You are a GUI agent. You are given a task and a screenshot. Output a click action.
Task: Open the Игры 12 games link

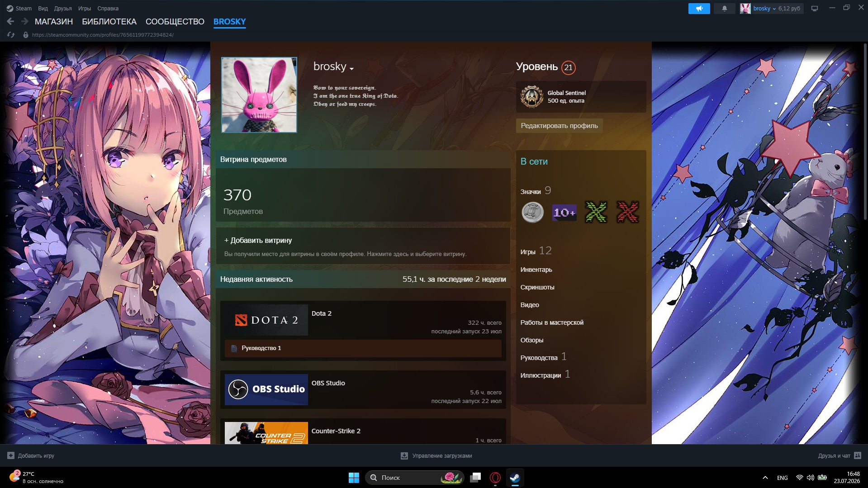click(536, 251)
